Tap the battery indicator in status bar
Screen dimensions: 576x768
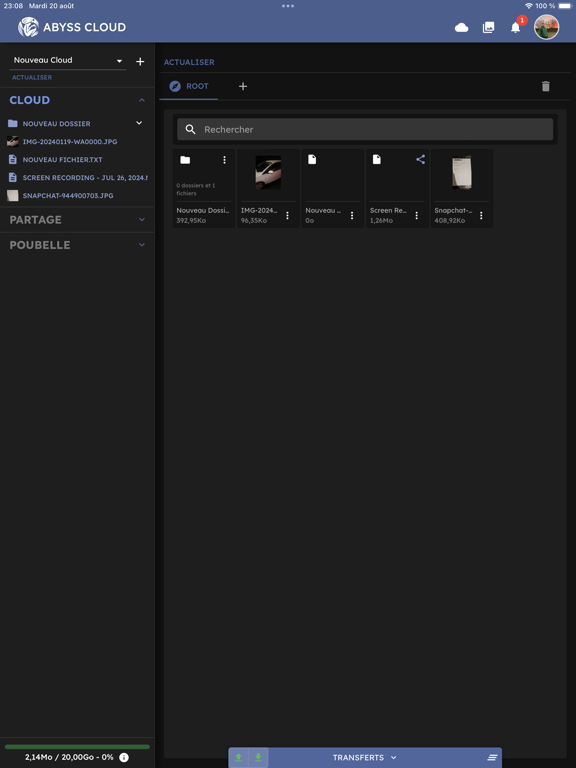[x=565, y=6]
